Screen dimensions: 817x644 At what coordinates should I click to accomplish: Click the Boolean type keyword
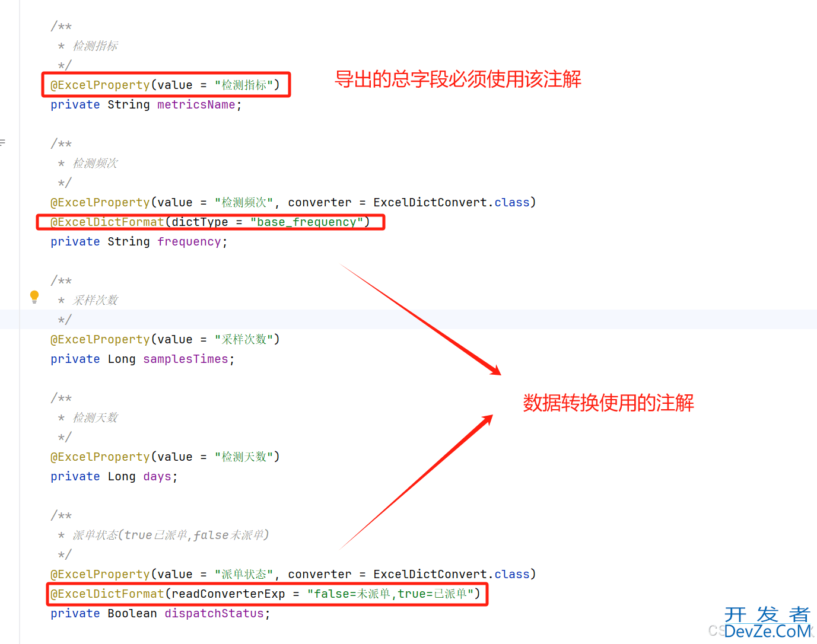[132, 613]
